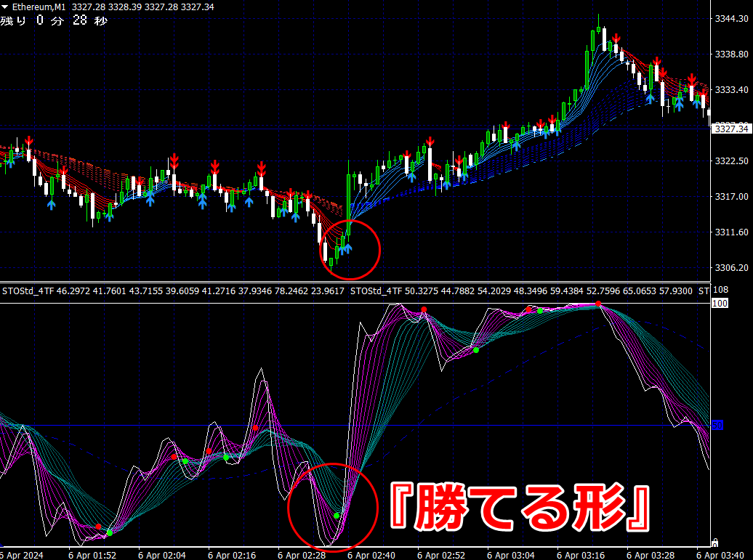Click the blue 50 level label on the indicator scale

coord(717,425)
